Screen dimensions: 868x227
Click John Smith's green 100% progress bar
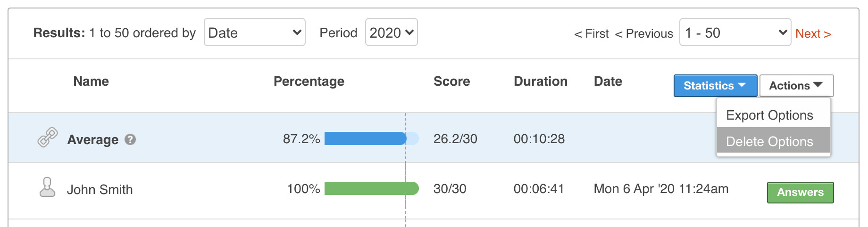click(371, 188)
